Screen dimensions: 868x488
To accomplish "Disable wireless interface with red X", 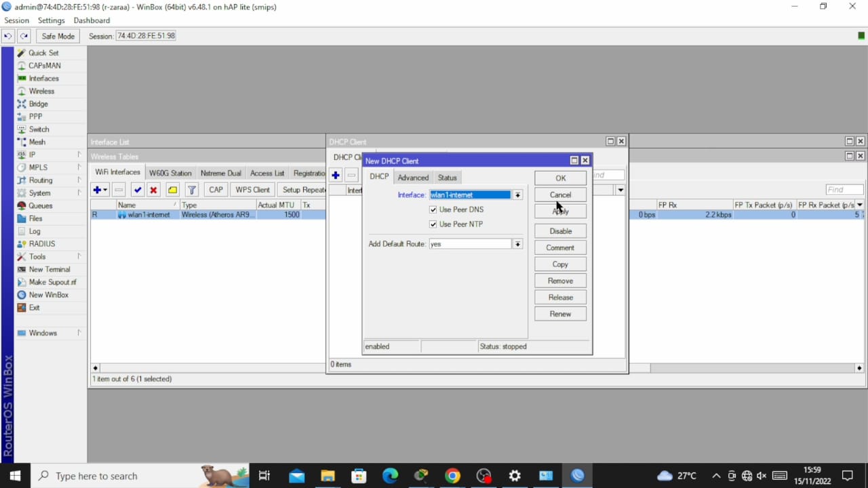I will 153,190.
